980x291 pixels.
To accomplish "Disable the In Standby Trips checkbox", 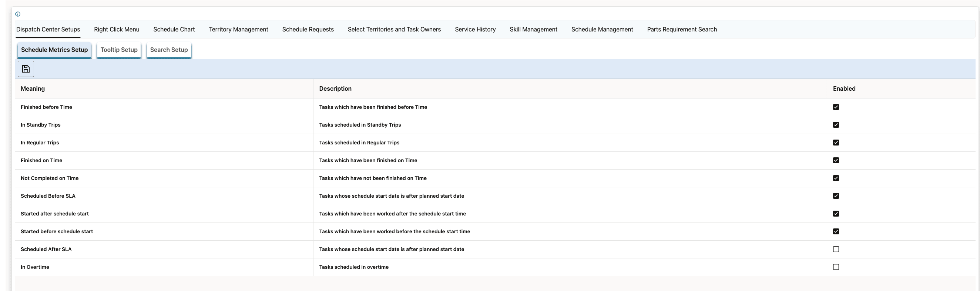I will [836, 125].
